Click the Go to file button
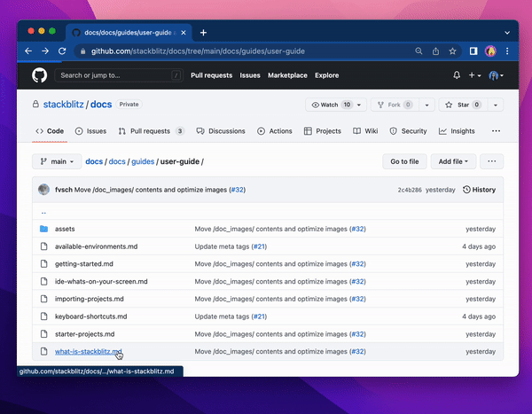532x414 pixels. 404,161
